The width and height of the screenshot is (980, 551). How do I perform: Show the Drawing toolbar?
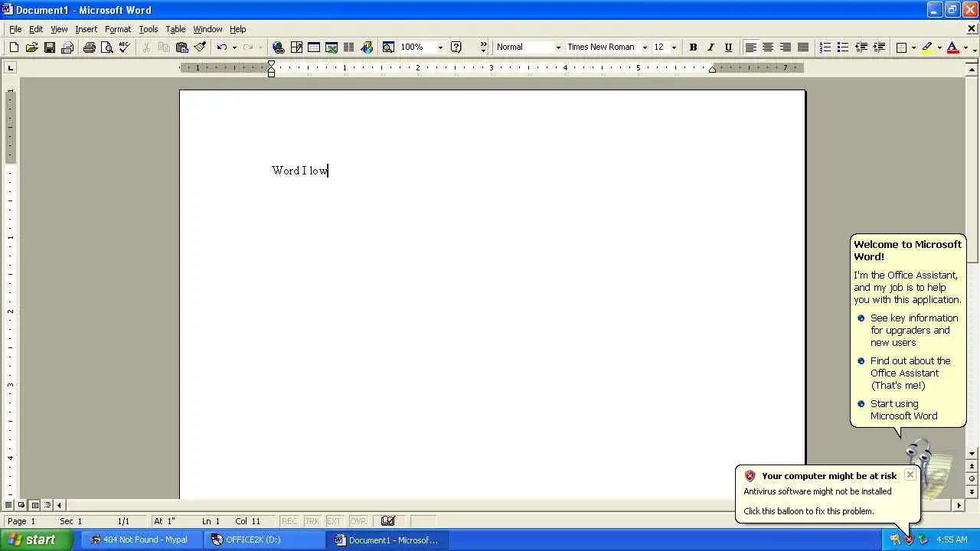pyautogui.click(x=367, y=47)
